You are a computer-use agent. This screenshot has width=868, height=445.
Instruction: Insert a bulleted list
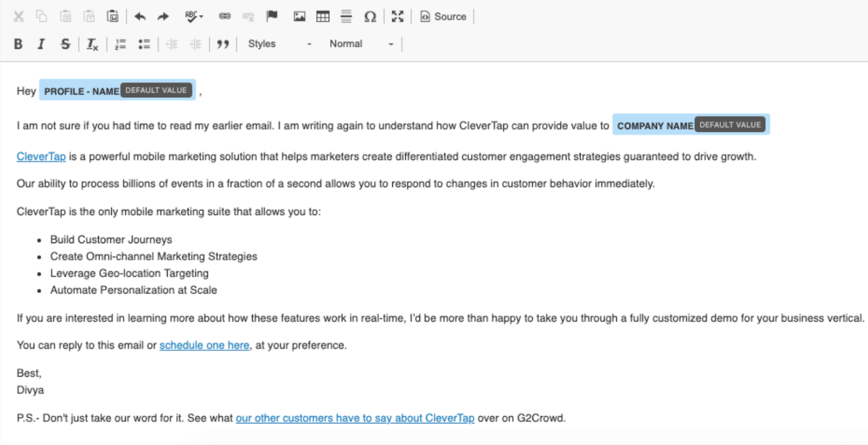pyautogui.click(x=144, y=44)
